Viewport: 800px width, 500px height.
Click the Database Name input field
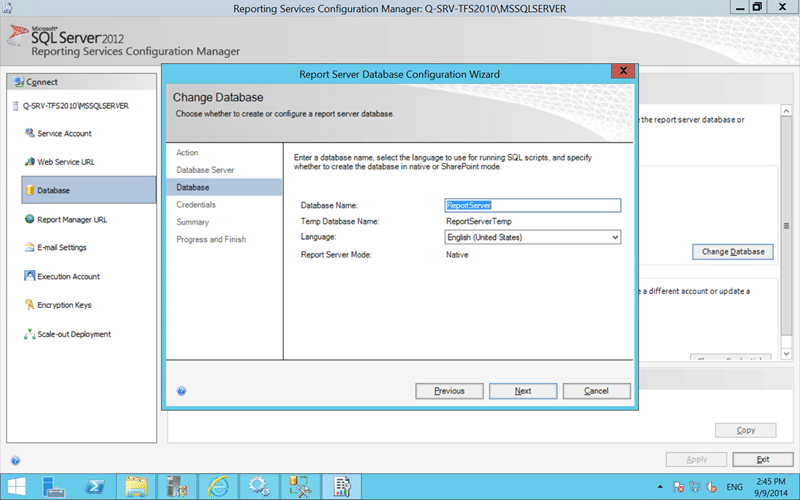(533, 205)
